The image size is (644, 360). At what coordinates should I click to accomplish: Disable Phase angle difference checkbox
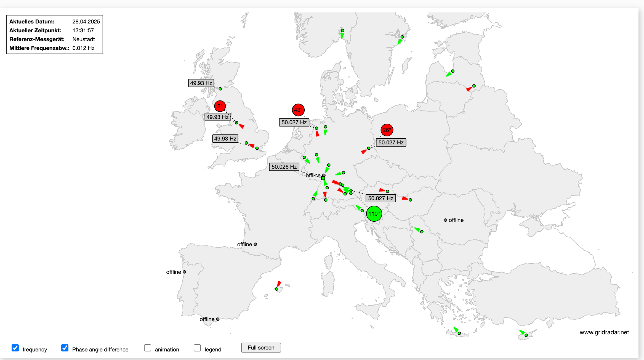point(65,348)
